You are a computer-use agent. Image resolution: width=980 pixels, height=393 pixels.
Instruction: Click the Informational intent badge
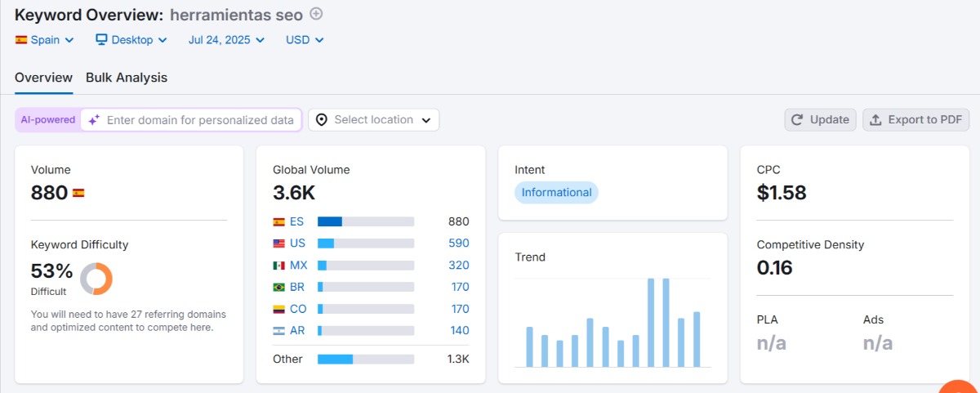556,193
